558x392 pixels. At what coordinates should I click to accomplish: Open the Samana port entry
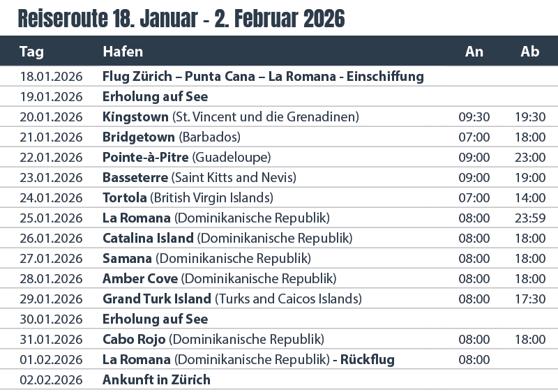click(127, 258)
